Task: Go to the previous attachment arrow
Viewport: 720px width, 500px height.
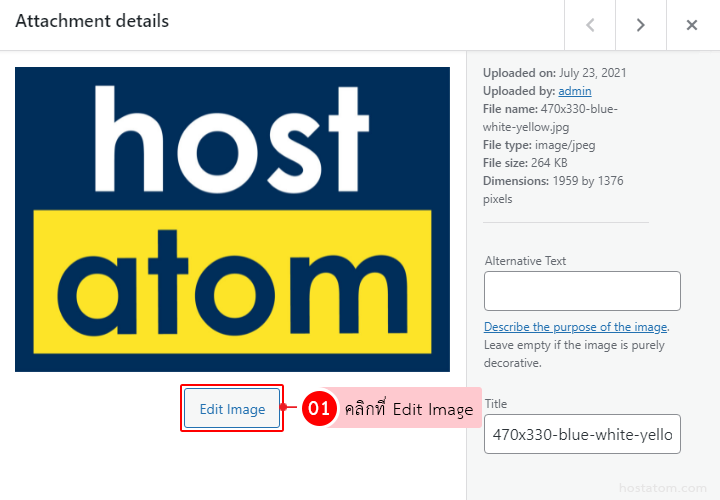Action: (x=590, y=25)
